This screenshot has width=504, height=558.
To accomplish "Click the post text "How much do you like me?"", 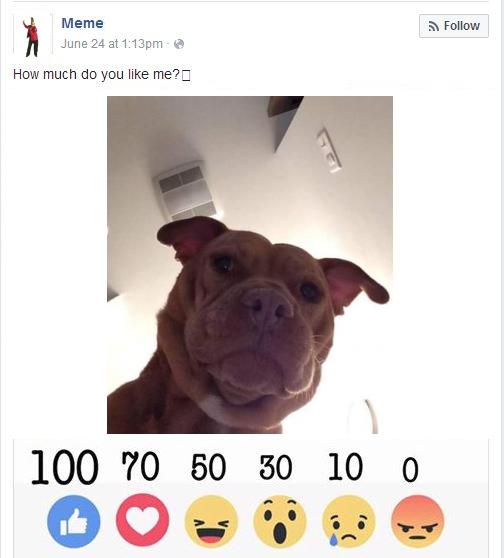I will click(x=96, y=74).
